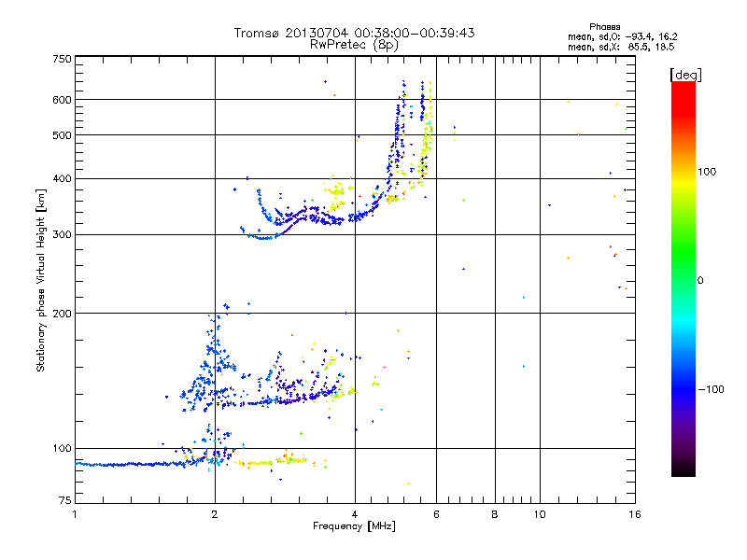Screen dimensions: 747x560
Task: Click the y-axis tick '300'
Action: coord(62,235)
